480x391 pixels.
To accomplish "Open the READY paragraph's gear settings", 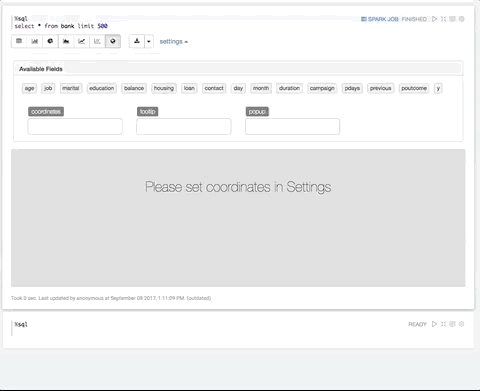I will (x=462, y=324).
